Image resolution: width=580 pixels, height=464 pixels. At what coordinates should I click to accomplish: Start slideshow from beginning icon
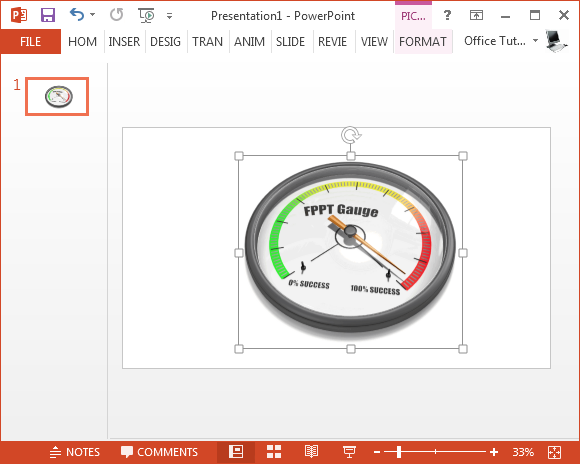coord(146,15)
